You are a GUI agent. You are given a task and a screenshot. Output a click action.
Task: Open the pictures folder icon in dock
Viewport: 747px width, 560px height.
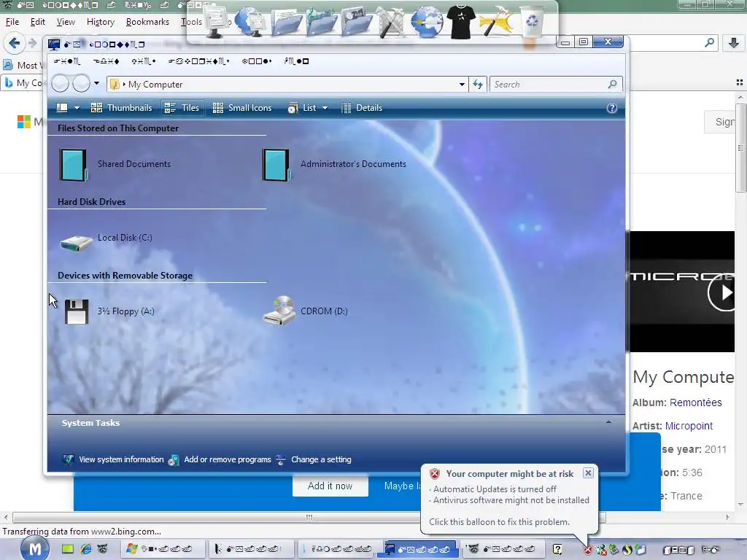[x=356, y=23]
